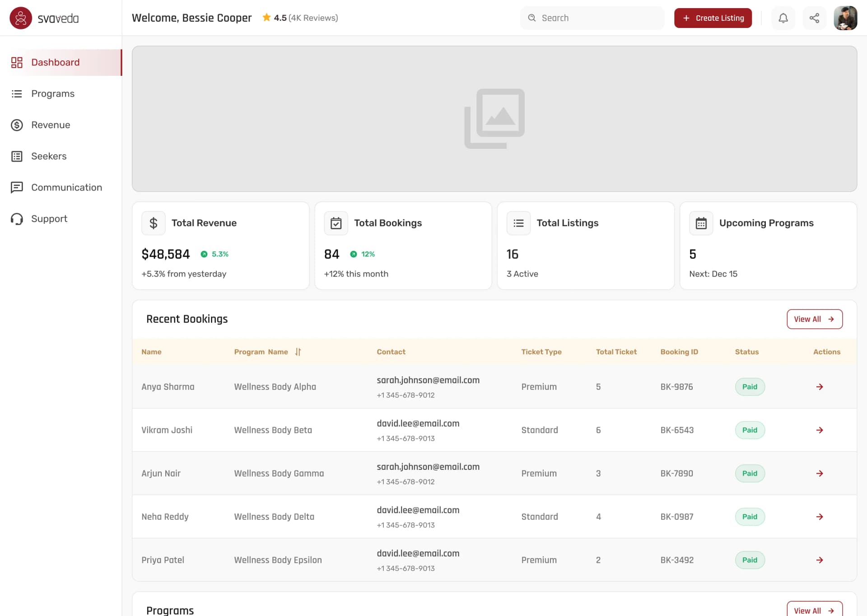867x616 pixels.
Task: Open Programs in sidebar
Action: tap(61, 93)
